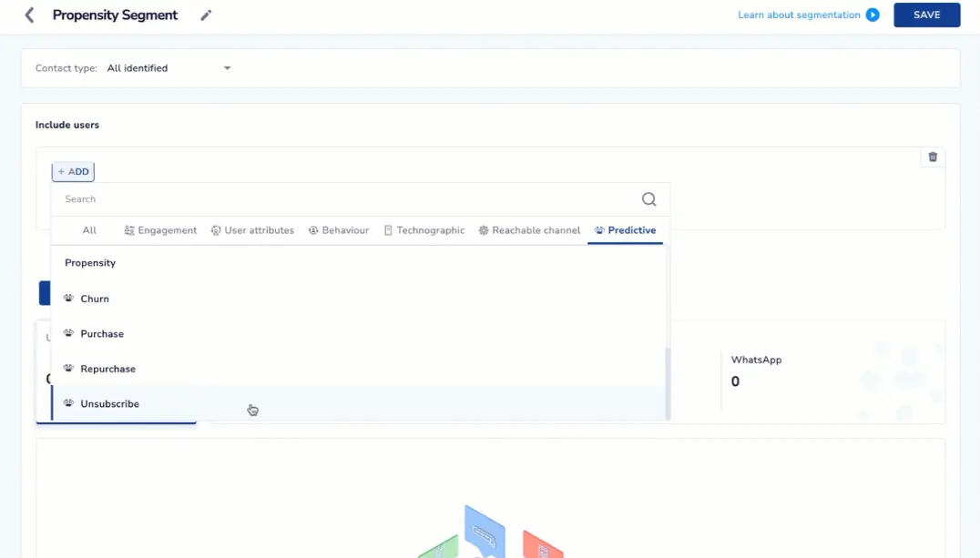The image size is (980, 558).
Task: Switch to the Behaviour tab
Action: [x=339, y=230]
